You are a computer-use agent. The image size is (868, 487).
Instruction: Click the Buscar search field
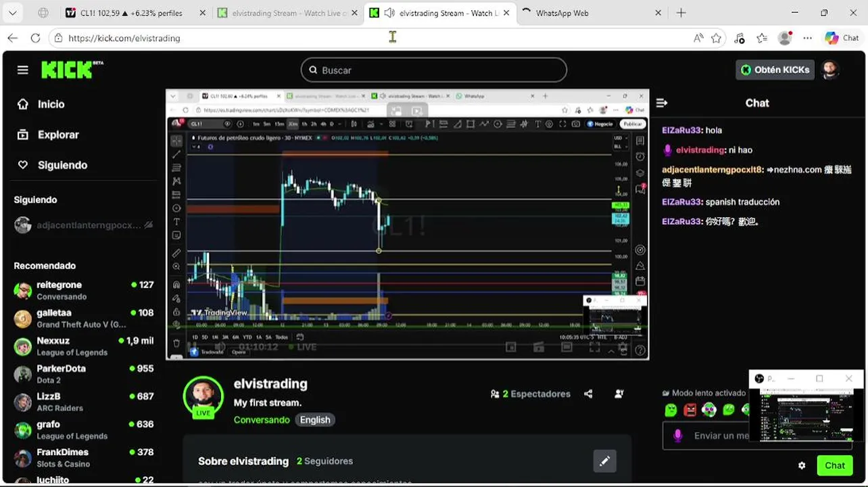coord(433,70)
